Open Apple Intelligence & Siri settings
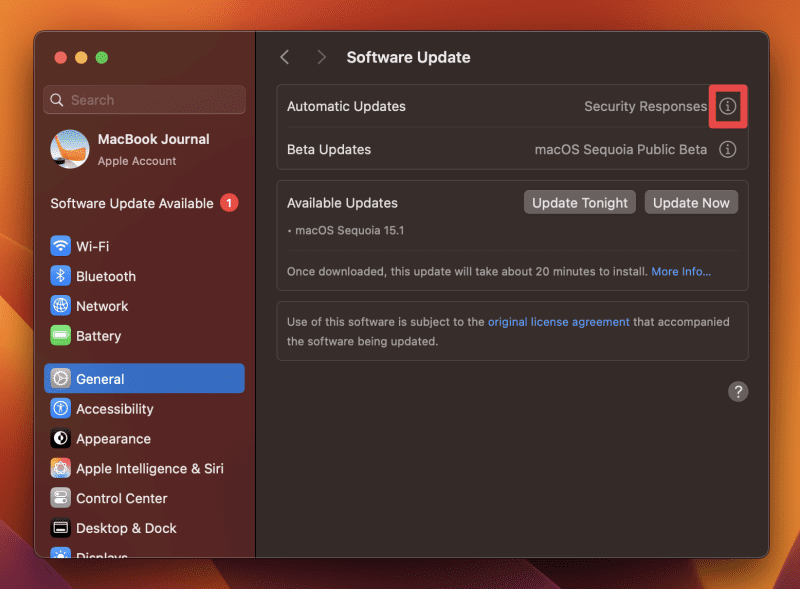Image resolution: width=800 pixels, height=589 pixels. [x=60, y=468]
